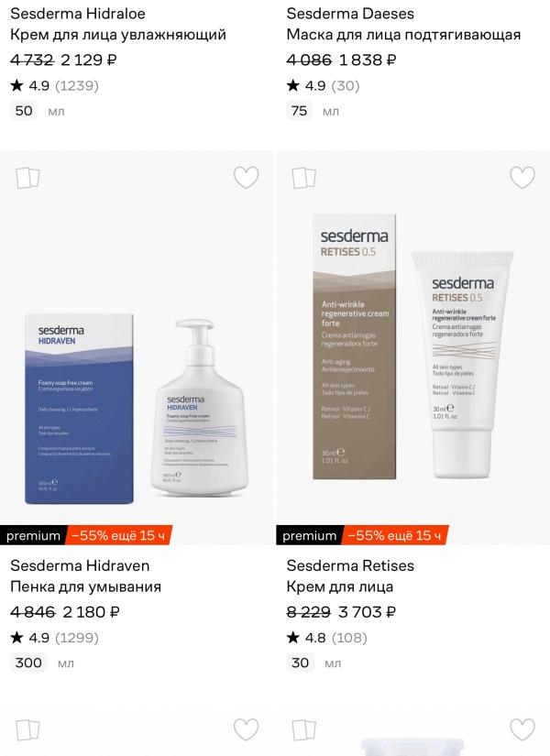Click premium -55% badge on Retises card

coord(362,535)
